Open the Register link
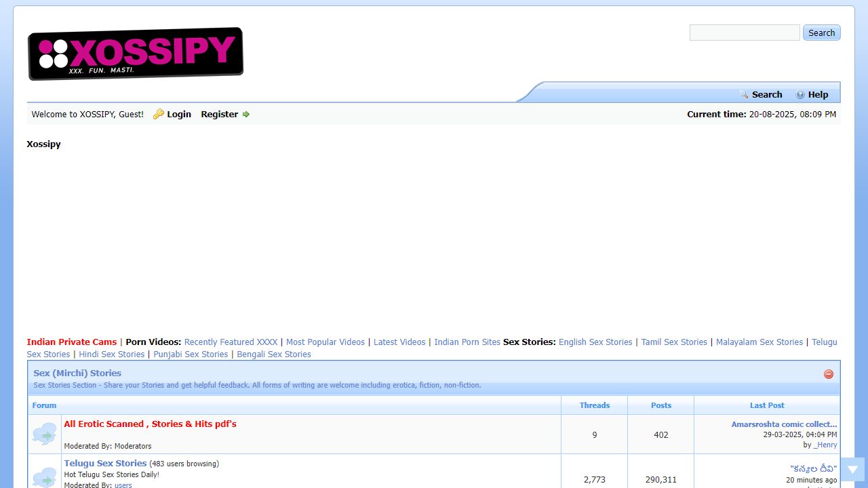This screenshot has height=488, width=868. coord(219,115)
